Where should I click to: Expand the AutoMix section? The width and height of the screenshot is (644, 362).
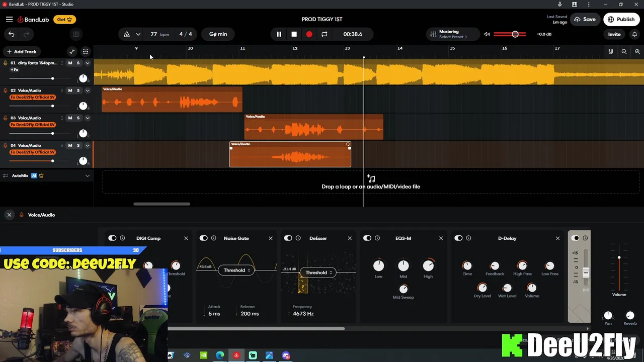88,175
